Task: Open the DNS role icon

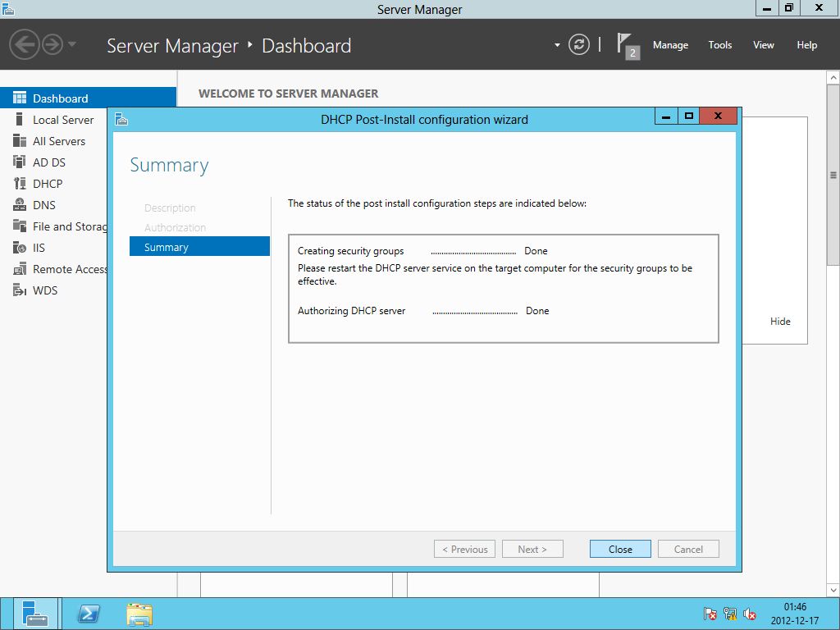Action: pyautogui.click(x=20, y=204)
